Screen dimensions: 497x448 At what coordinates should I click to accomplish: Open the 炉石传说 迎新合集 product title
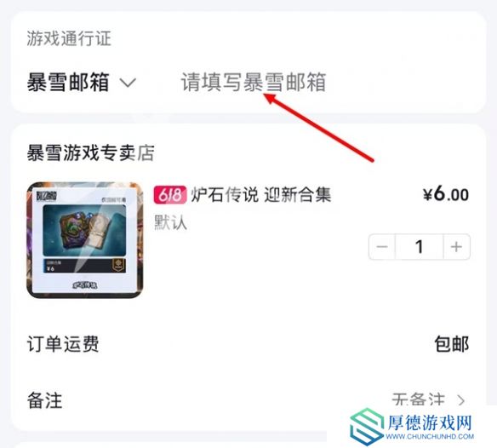pyautogui.click(x=261, y=194)
